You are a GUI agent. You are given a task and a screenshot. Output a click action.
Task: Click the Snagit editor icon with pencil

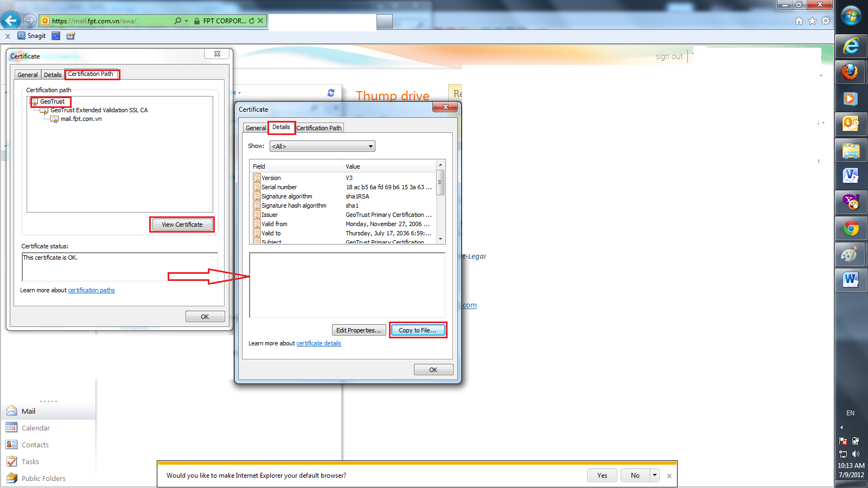[71, 36]
